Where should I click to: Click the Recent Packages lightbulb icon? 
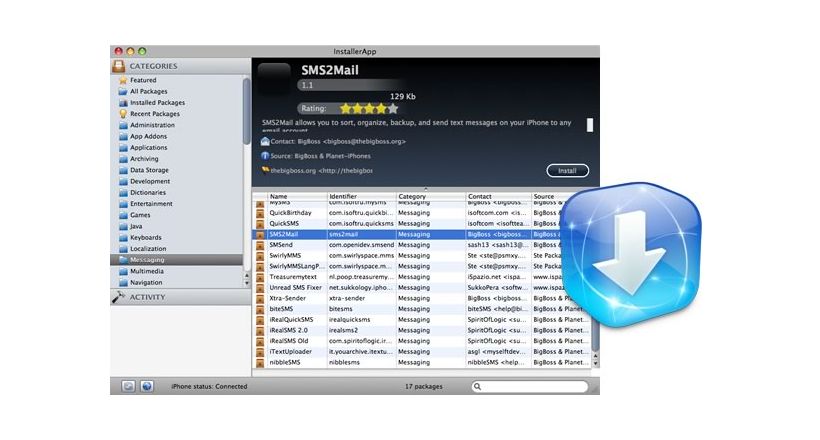coord(123,114)
